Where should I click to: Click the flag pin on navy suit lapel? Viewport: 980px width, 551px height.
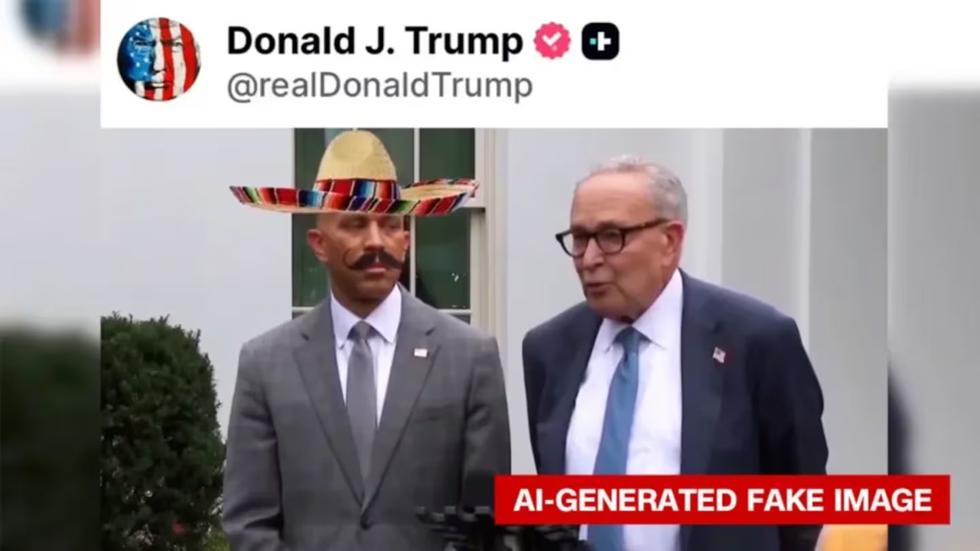pos(719,354)
